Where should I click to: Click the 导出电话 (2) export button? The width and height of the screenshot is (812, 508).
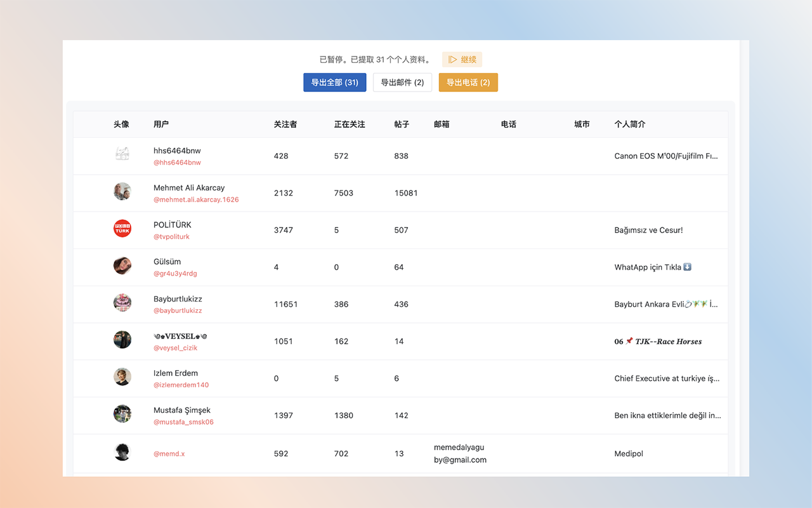click(x=468, y=82)
